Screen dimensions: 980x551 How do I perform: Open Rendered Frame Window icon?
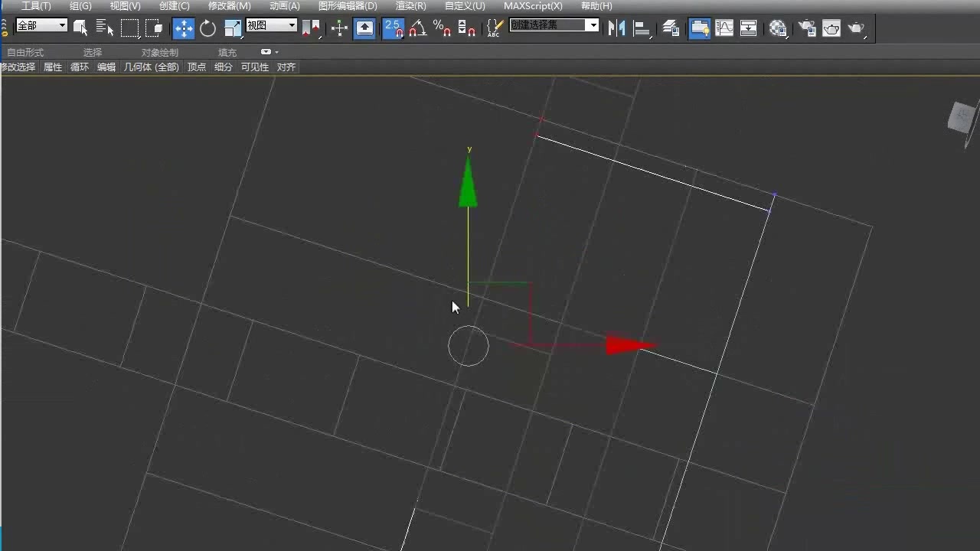click(x=831, y=28)
